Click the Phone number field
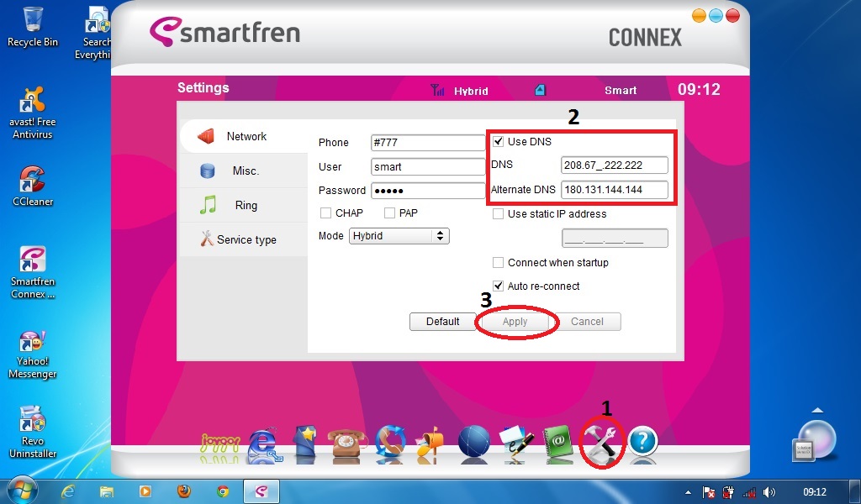Viewport: 861px width, 504px height. (428, 143)
